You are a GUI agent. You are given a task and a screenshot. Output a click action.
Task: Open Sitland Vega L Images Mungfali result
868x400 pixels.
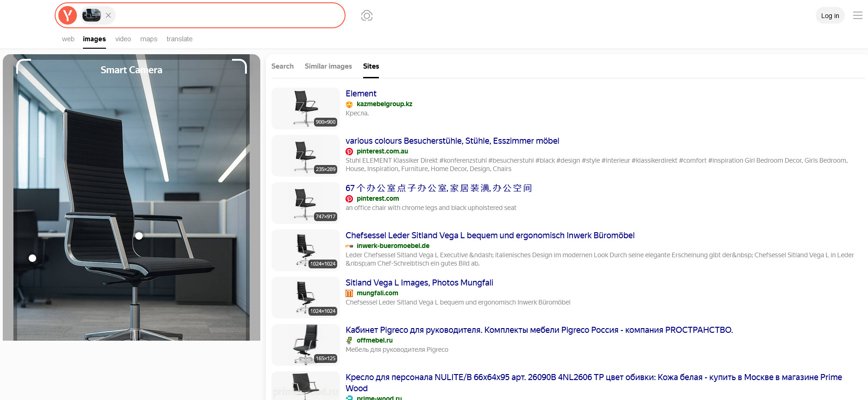pyautogui.click(x=419, y=283)
